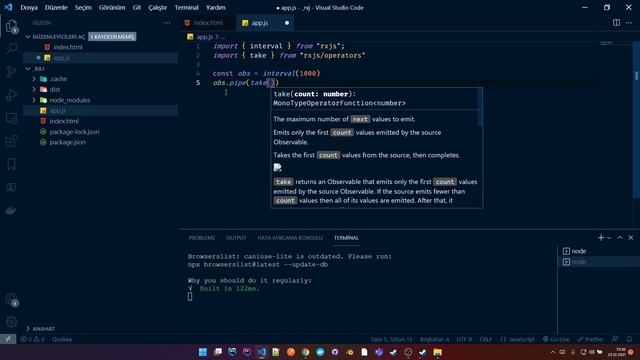The image size is (640, 360).
Task: Expand the node_modules folder
Action: coord(34,100)
